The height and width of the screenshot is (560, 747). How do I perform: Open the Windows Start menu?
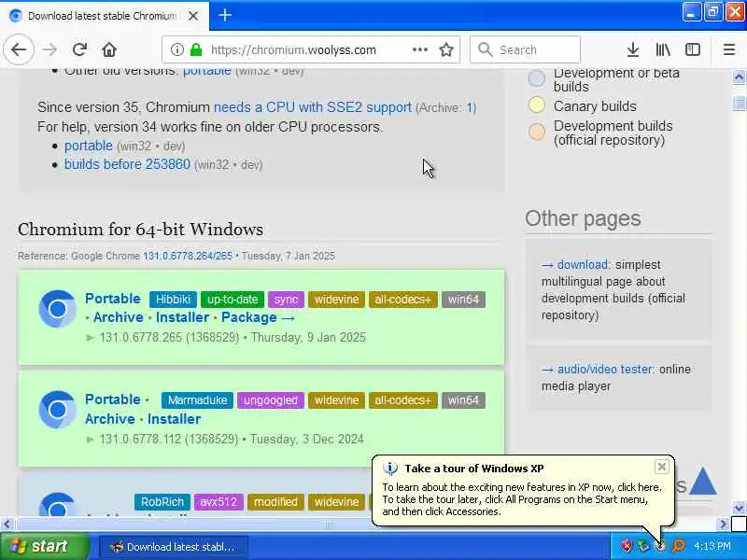(x=44, y=547)
